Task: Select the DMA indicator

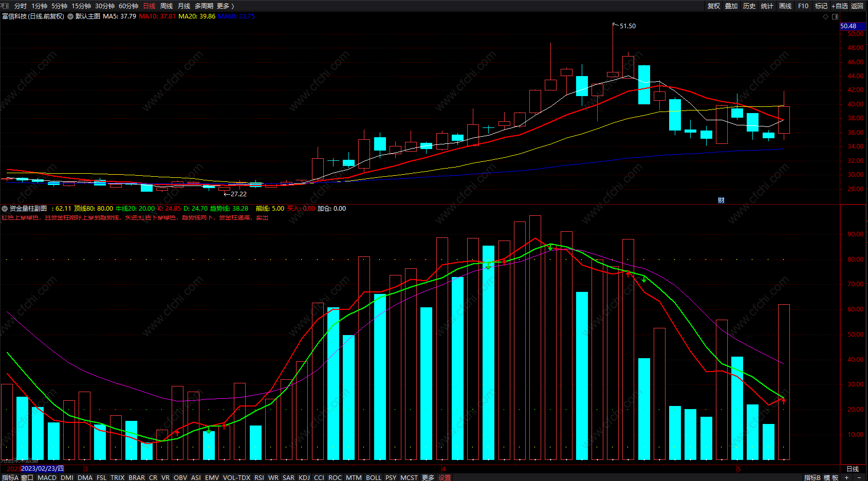Action: coord(85,477)
